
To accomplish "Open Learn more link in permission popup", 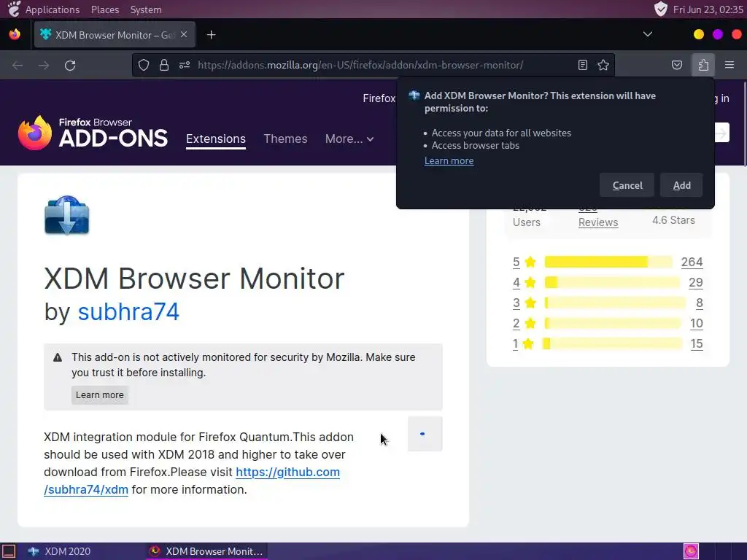I will click(449, 161).
